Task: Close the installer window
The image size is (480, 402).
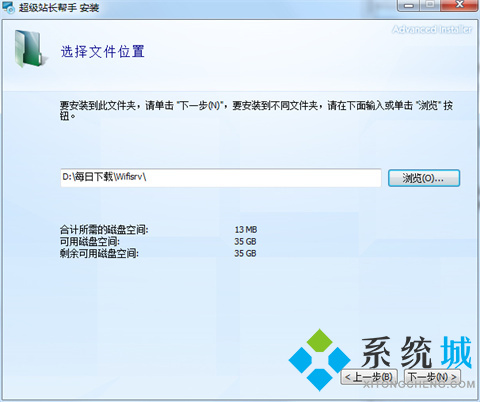Action: click(460, 5)
